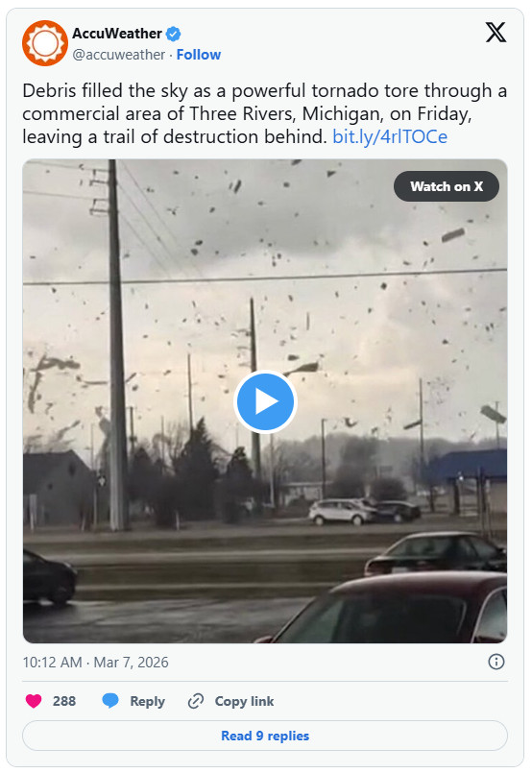
Task: Open the @accuweather handle link
Action: pyautogui.click(x=119, y=54)
